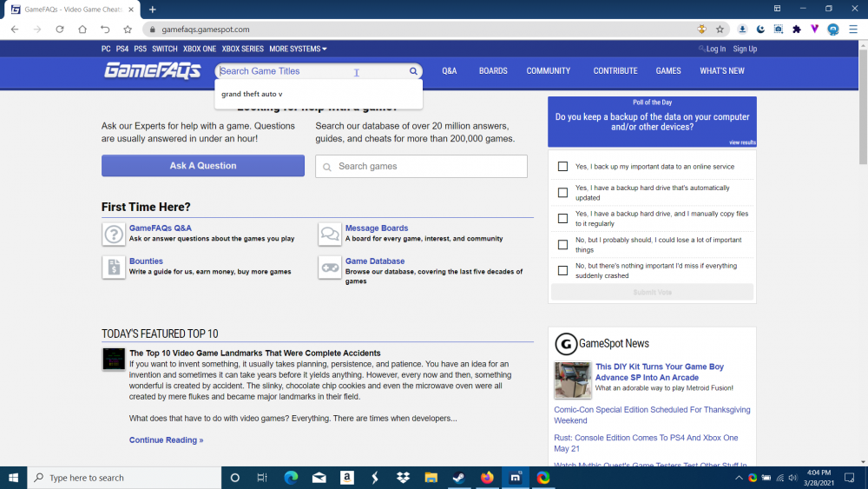Open Microsoft Edge from taskbar

tap(291, 478)
